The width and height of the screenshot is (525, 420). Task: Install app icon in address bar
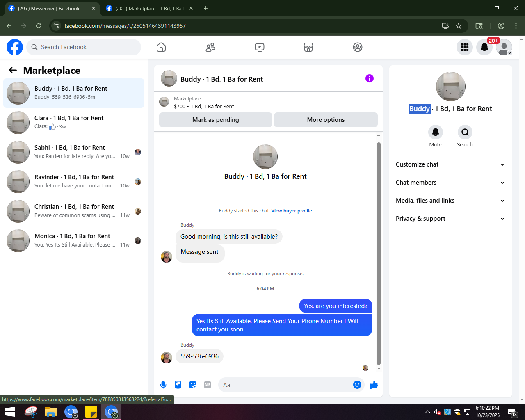pos(445,26)
